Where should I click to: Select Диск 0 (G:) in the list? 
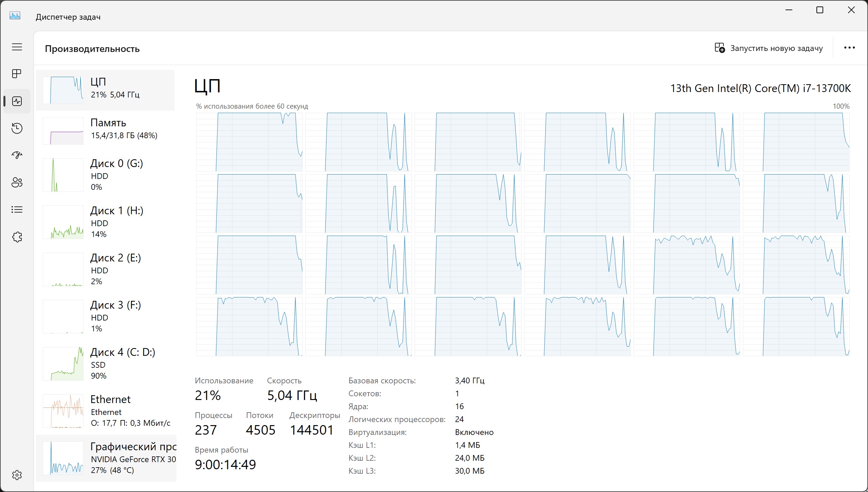pos(105,175)
